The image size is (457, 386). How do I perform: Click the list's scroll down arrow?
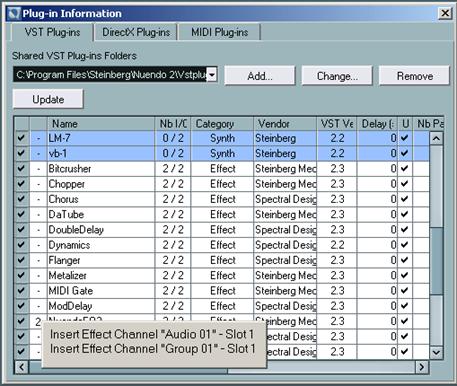coord(436,352)
